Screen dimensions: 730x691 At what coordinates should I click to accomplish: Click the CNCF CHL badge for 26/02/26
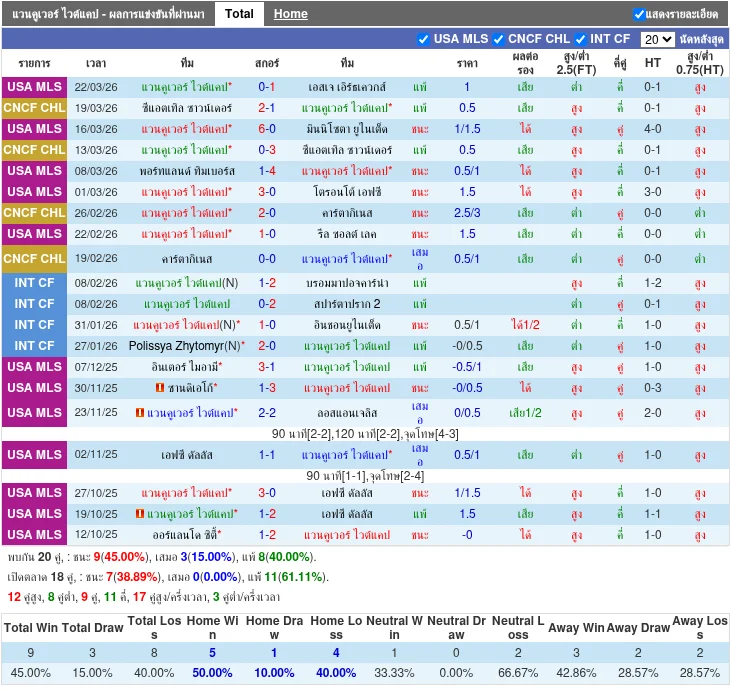point(35,213)
